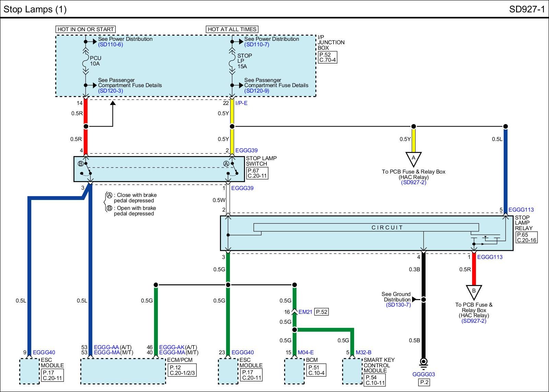Click the GGGG03 ground point label
The height and width of the screenshot is (392, 549).
(423, 375)
